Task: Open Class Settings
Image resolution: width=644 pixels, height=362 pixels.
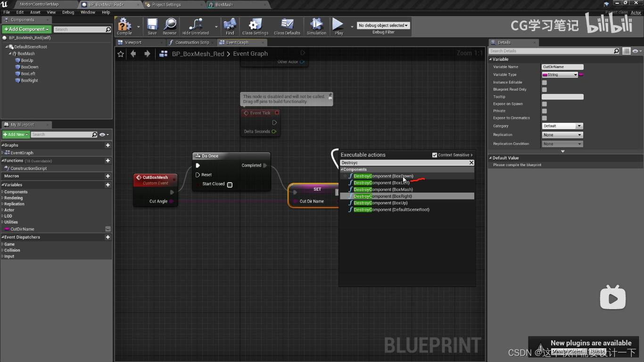Action: tap(255, 26)
